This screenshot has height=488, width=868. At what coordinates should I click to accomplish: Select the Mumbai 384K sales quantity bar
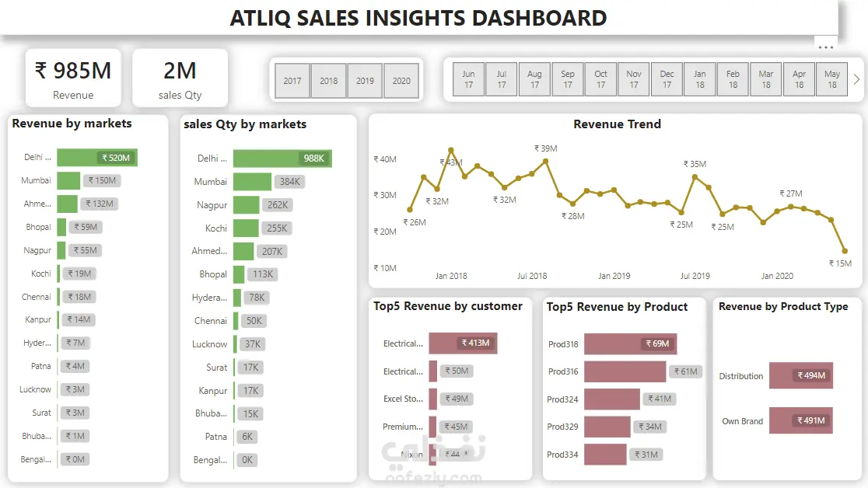pyautogui.click(x=253, y=182)
